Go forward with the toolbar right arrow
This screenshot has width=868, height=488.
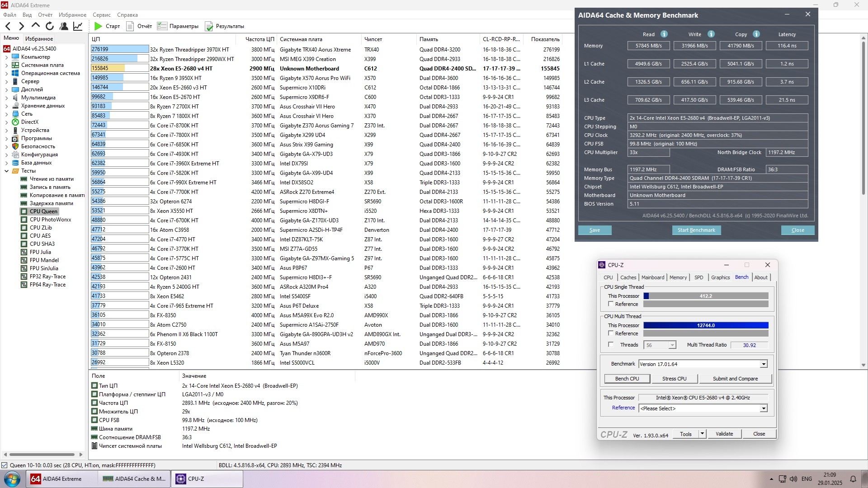[21, 26]
